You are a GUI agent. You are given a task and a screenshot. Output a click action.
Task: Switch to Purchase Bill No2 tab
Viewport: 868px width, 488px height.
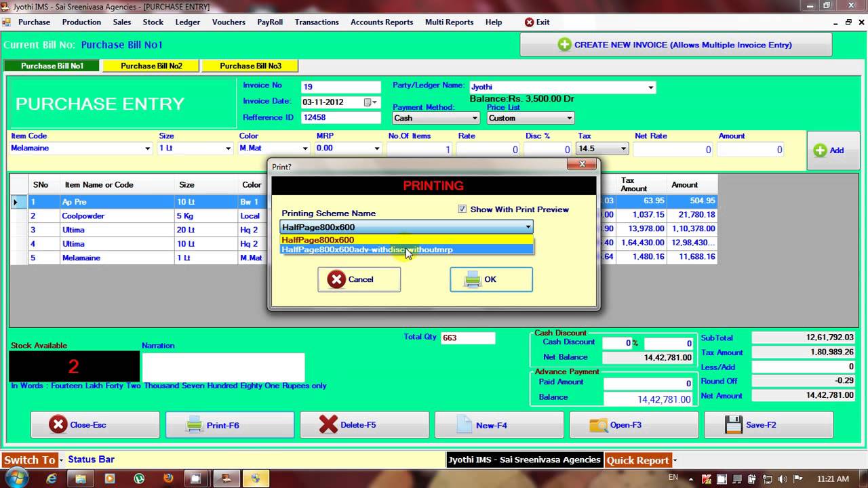pyautogui.click(x=151, y=66)
